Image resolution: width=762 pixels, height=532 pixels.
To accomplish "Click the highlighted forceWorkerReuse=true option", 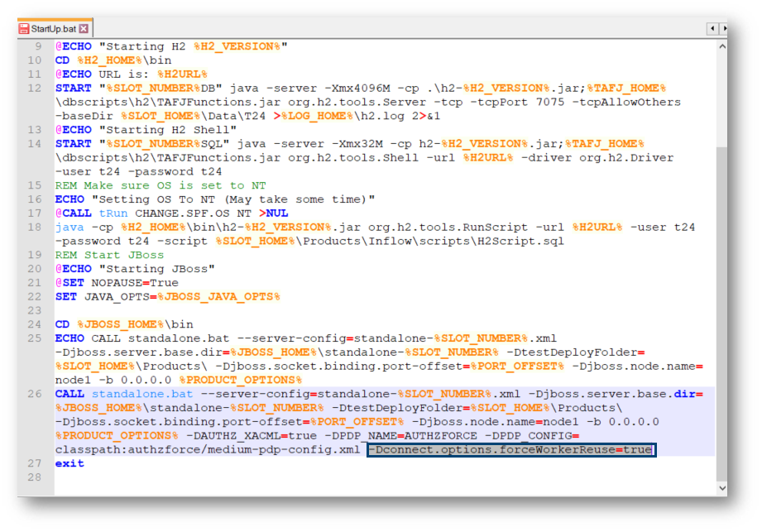I will (x=511, y=449).
